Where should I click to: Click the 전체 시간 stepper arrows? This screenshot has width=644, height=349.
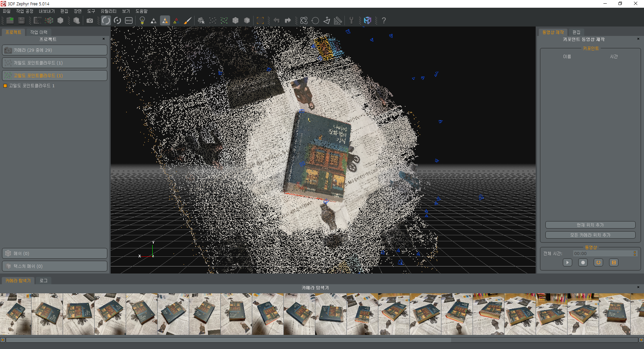tap(635, 254)
